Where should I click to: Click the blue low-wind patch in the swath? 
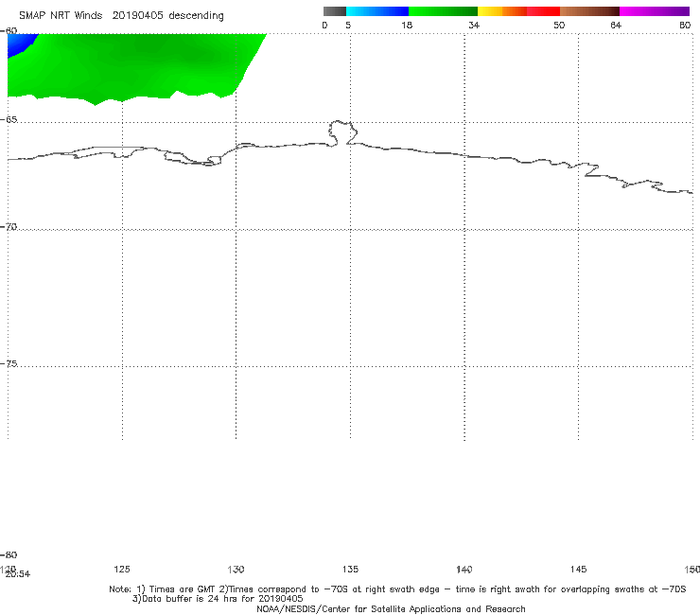[x=19, y=44]
